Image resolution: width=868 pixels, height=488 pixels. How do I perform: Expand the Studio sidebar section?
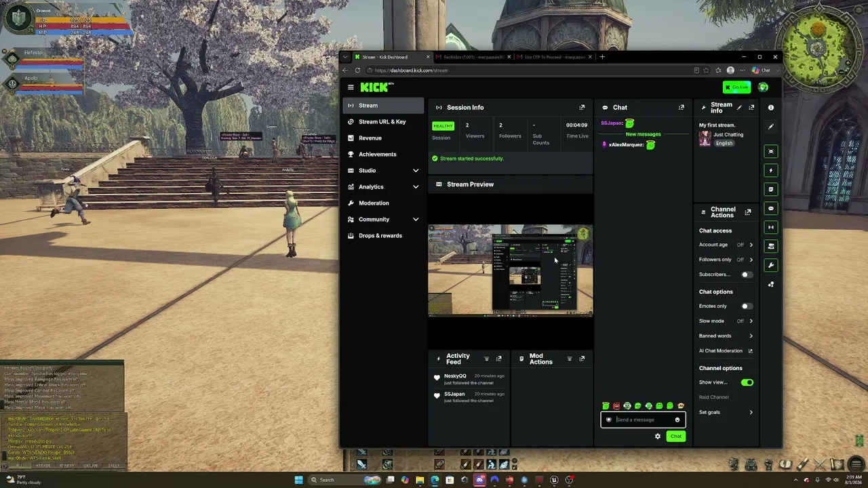click(x=383, y=171)
